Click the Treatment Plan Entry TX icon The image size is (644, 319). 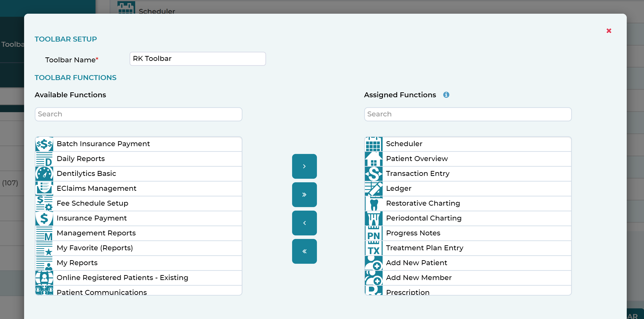[x=373, y=248]
